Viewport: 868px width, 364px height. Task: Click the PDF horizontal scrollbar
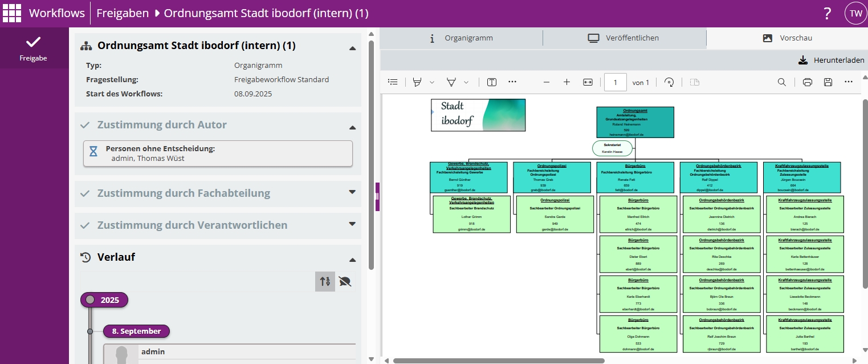(499, 361)
